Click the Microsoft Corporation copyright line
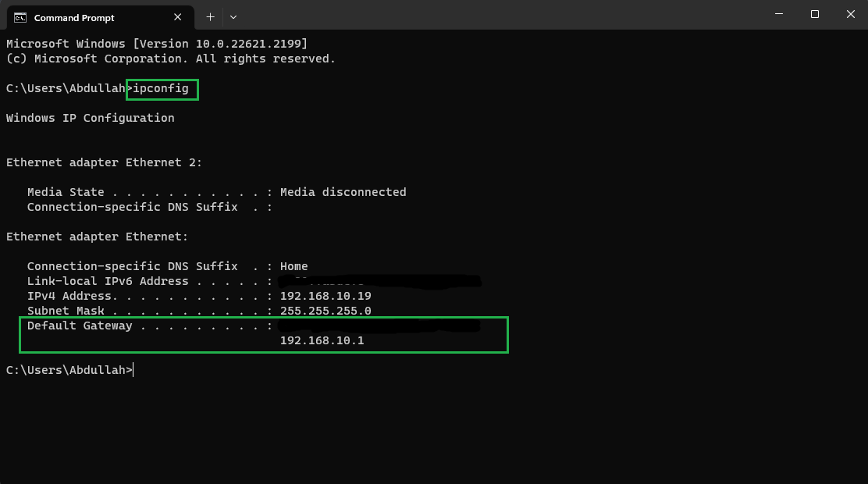 pos(170,59)
